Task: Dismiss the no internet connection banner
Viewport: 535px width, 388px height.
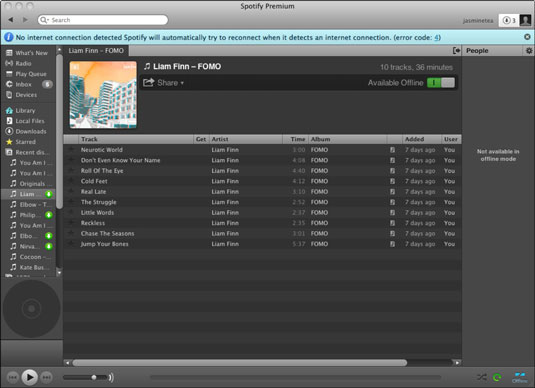Action: coord(527,37)
